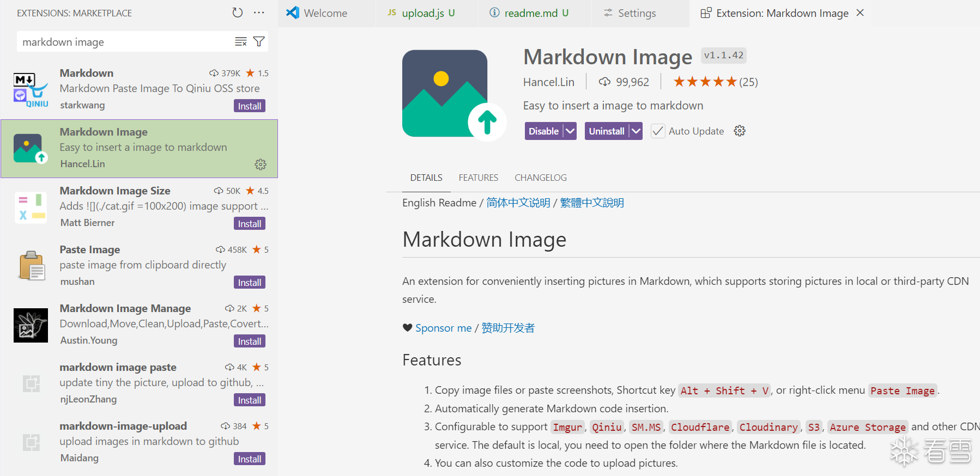Viewport: 980px width, 476px height.
Task: Click the Markdown Qiniu extension icon
Action: point(31,89)
